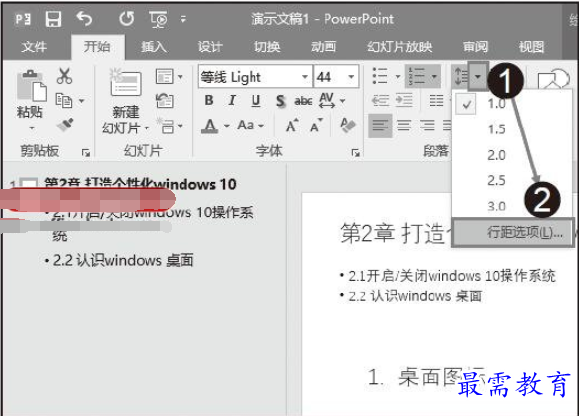The width and height of the screenshot is (579, 416).
Task: Click the Columns icon
Action: pos(436,100)
